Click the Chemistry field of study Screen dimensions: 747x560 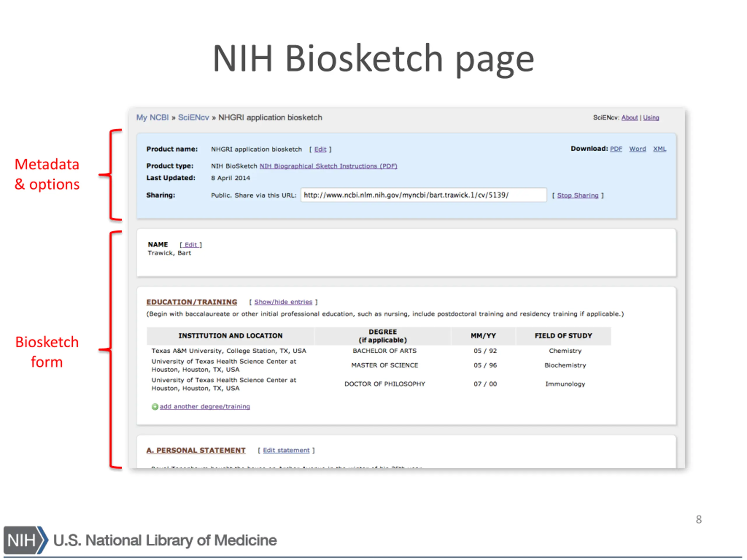[x=565, y=351]
